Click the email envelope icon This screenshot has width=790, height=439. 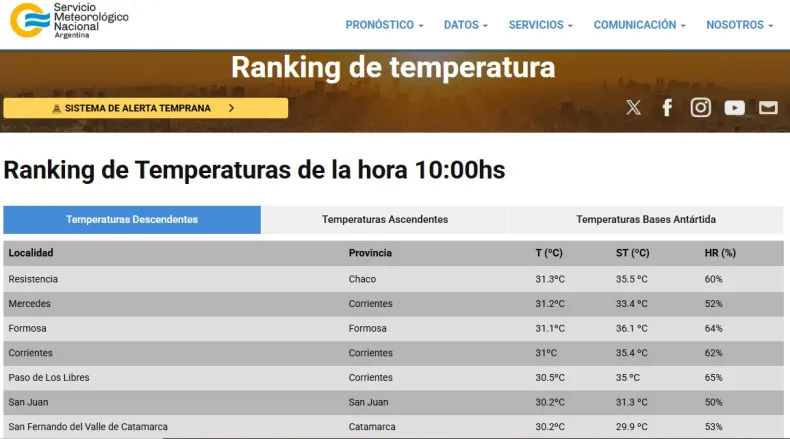click(768, 108)
